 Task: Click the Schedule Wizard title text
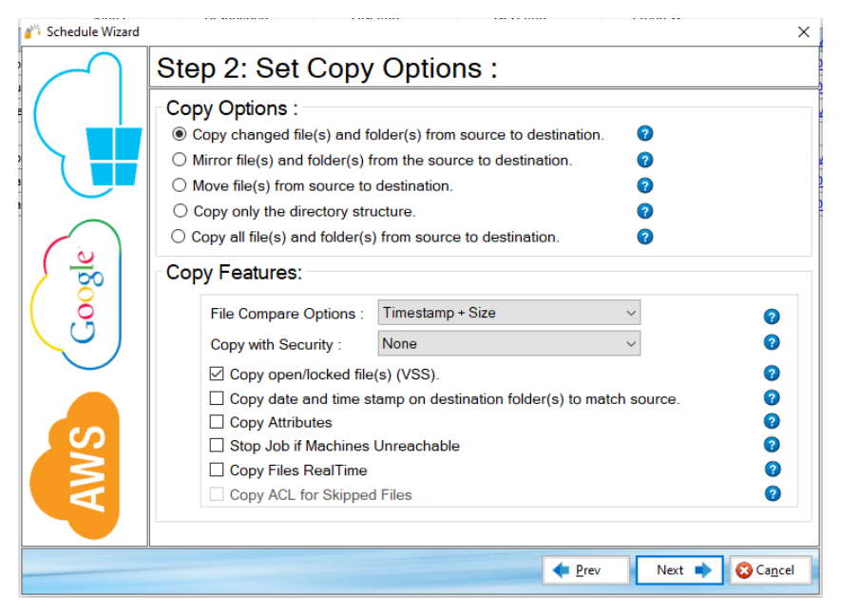point(93,31)
